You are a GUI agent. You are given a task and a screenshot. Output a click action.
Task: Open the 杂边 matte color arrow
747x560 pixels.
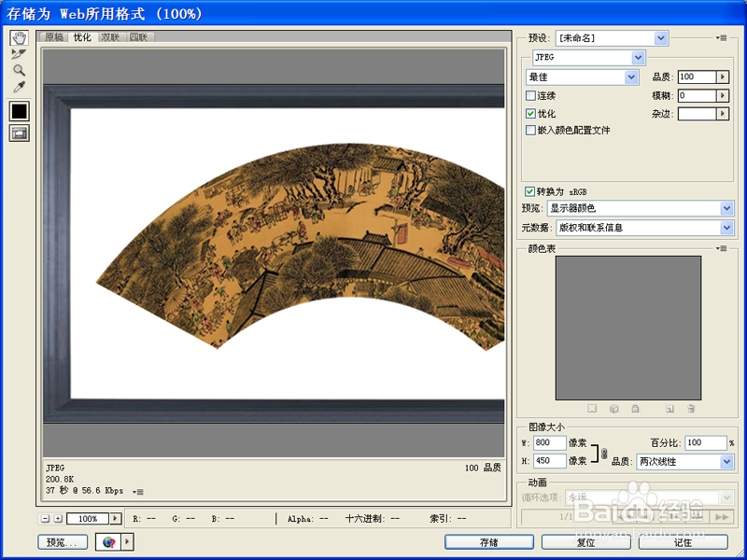pos(723,114)
